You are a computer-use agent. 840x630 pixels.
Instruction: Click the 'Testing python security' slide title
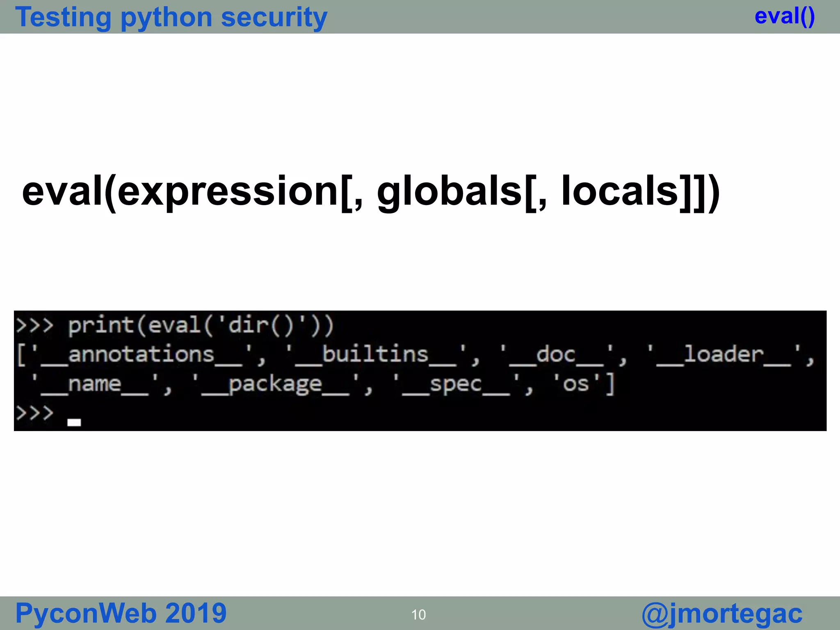tap(171, 17)
